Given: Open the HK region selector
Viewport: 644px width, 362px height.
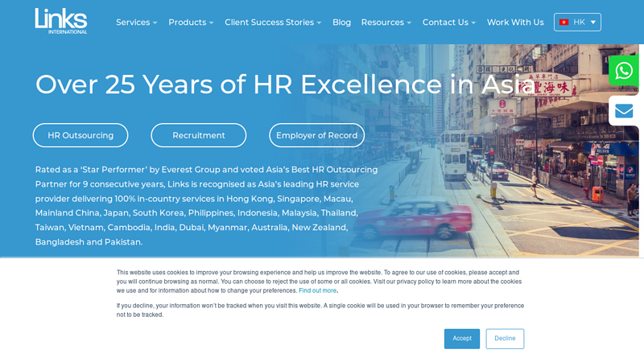Looking at the screenshot, I should pos(577,23).
